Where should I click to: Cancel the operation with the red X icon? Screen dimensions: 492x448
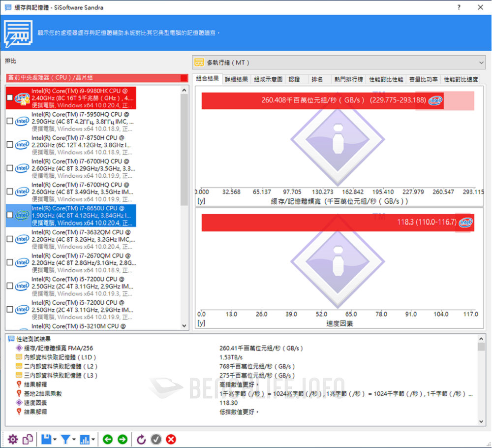click(171, 439)
